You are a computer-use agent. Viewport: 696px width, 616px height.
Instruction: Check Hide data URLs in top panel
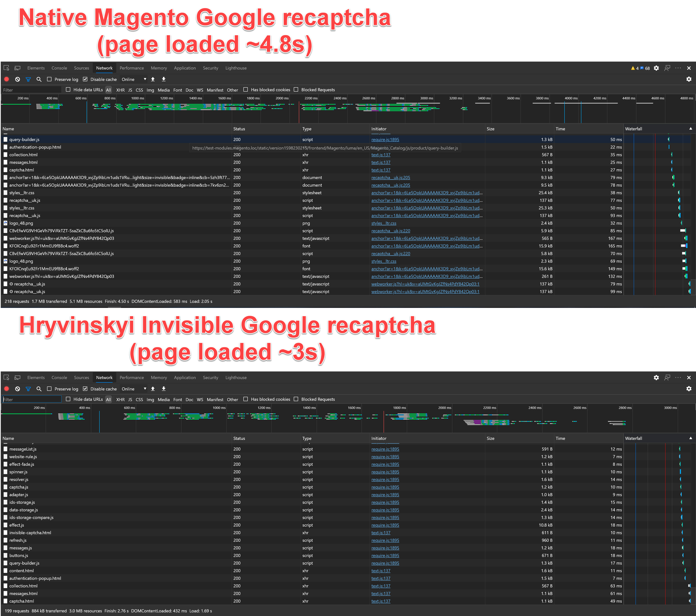tap(68, 89)
